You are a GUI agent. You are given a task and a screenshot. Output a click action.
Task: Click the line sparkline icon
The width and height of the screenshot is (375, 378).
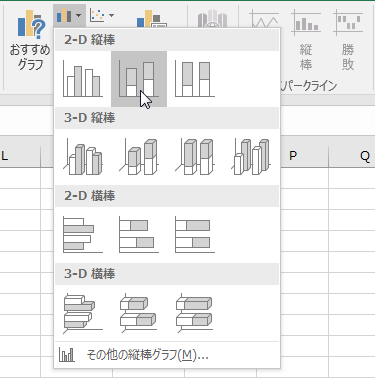[x=264, y=18]
